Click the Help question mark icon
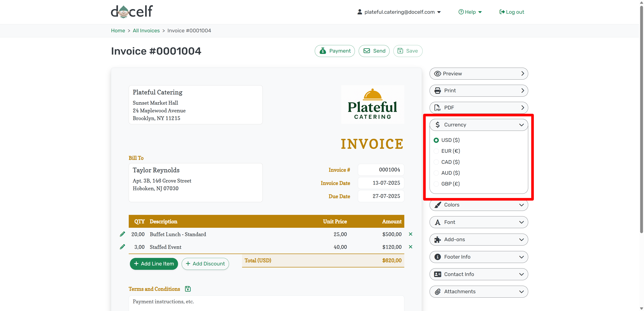The height and width of the screenshot is (311, 644). pos(461,12)
